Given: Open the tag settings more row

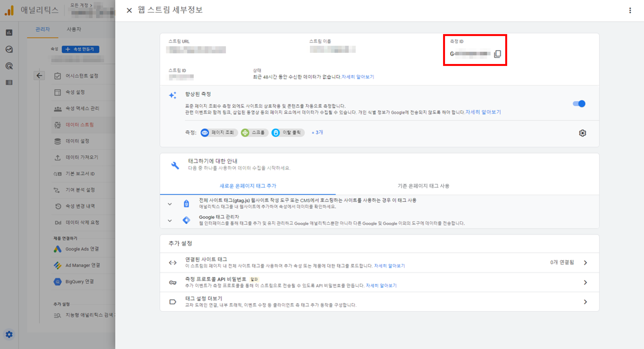Looking at the screenshot, I should click(585, 302).
